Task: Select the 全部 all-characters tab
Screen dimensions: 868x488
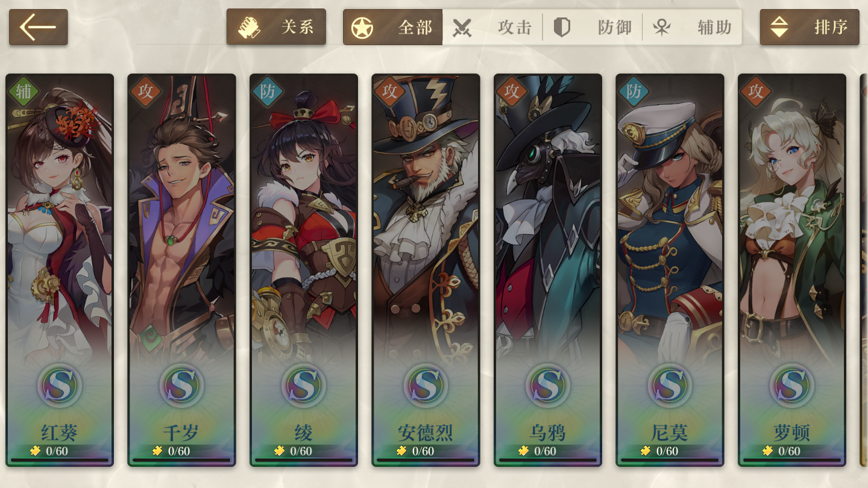Action: [x=393, y=27]
